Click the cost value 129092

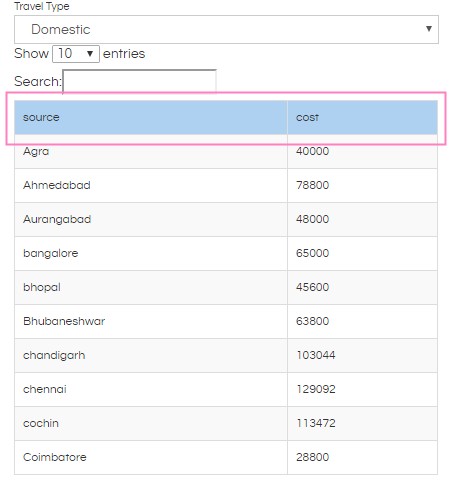[316, 389]
